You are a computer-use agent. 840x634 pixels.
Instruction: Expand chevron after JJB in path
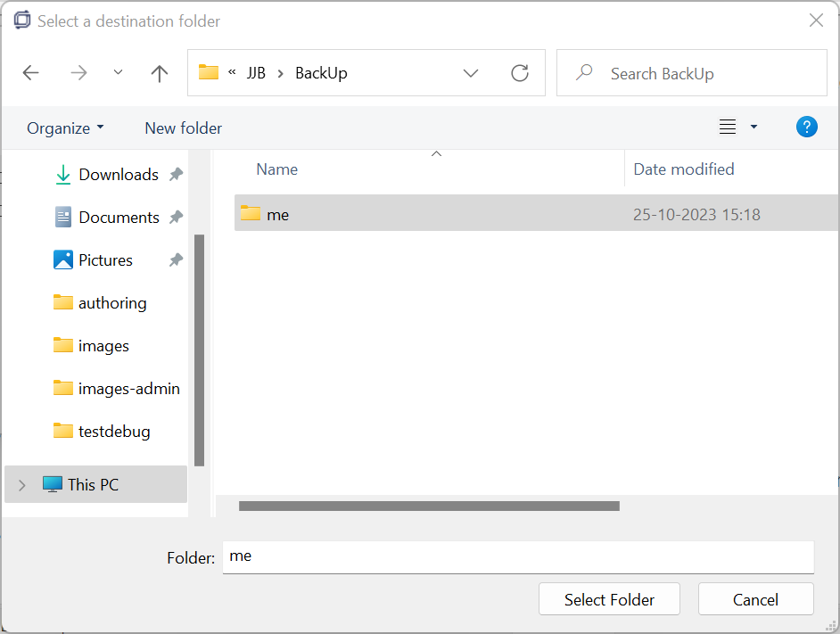pyautogui.click(x=280, y=73)
